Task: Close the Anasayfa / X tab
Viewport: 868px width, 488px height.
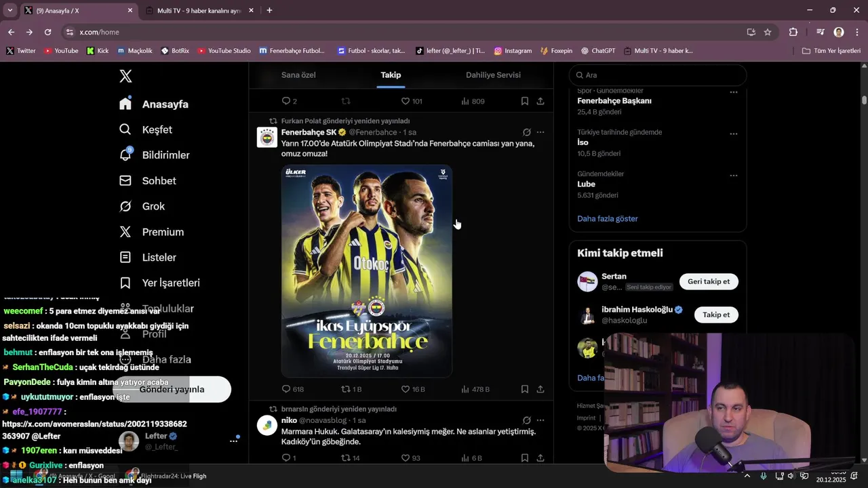Action: tap(130, 10)
